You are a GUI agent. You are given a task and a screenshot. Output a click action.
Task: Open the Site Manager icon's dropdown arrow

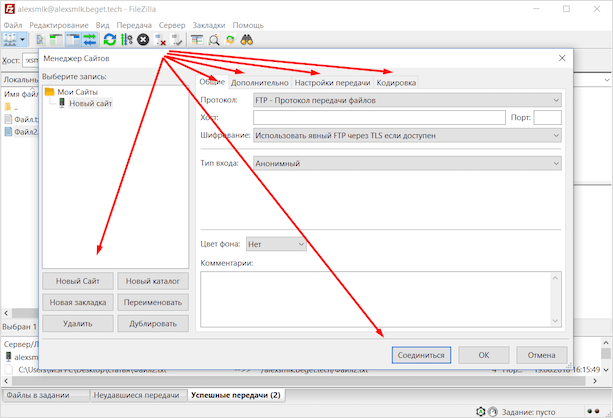tap(22, 40)
